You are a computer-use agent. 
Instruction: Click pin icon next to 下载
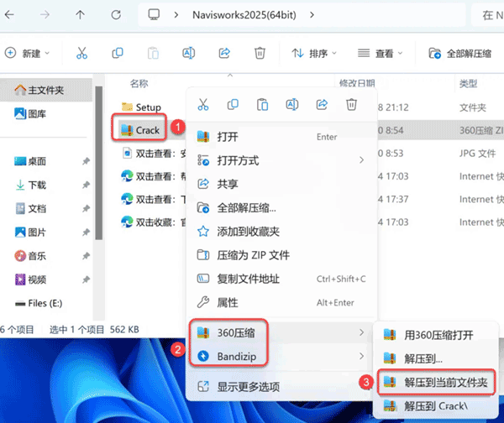click(x=86, y=185)
